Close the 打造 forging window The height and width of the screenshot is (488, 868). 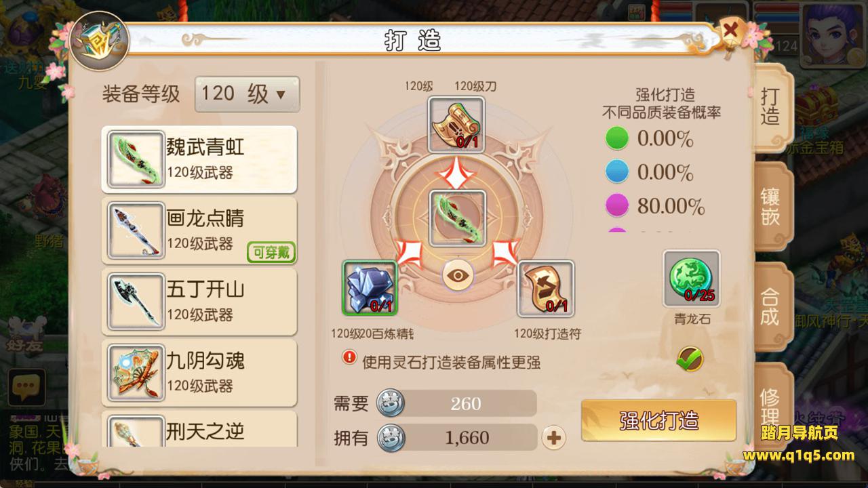pyautogui.click(x=731, y=30)
